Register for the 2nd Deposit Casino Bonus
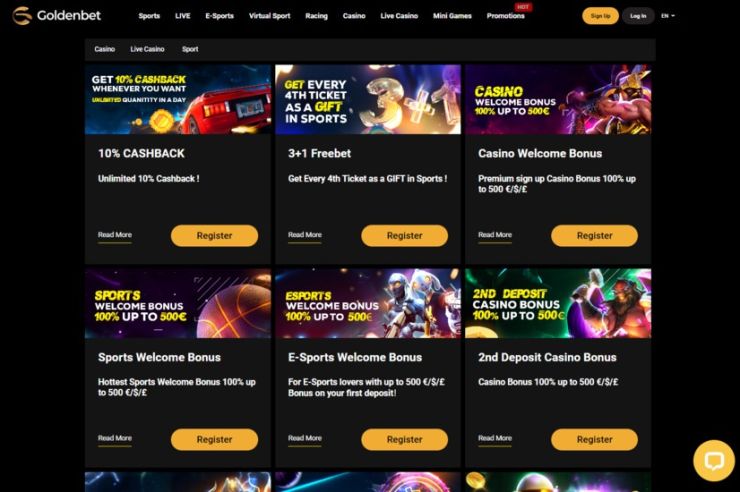 (595, 440)
